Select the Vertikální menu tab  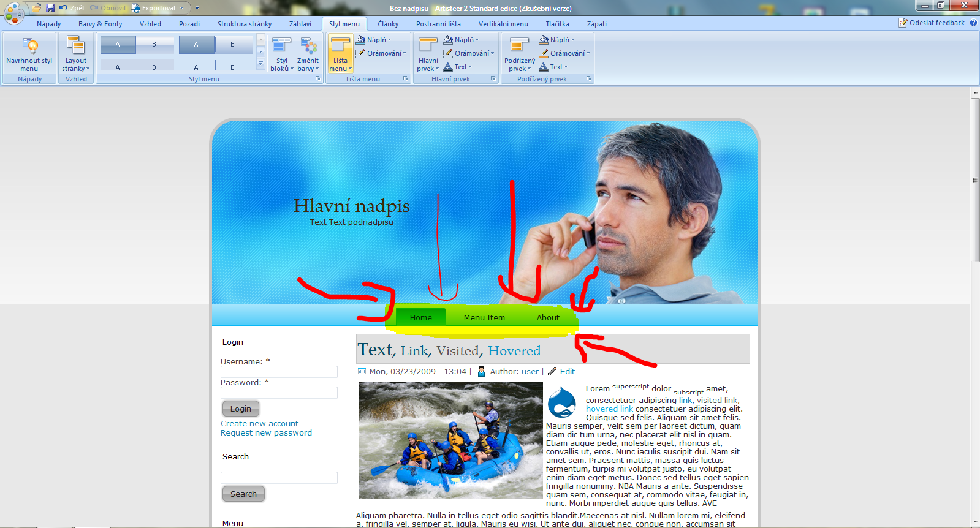(x=503, y=24)
